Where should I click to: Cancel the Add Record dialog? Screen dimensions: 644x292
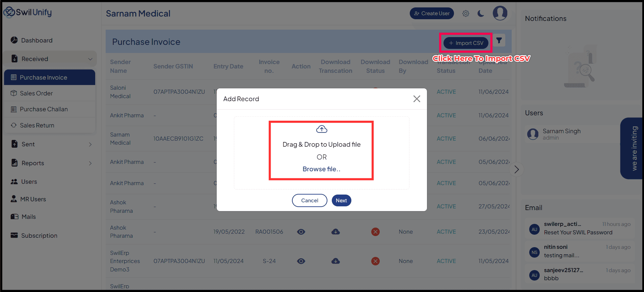coord(310,200)
